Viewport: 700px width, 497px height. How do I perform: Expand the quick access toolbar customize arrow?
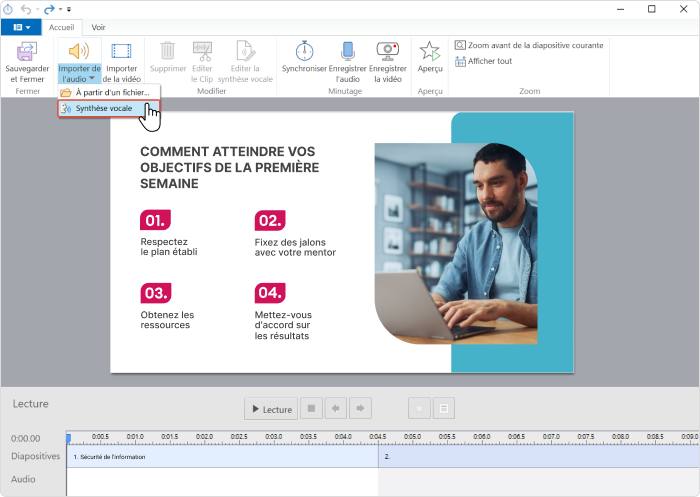(x=69, y=9)
